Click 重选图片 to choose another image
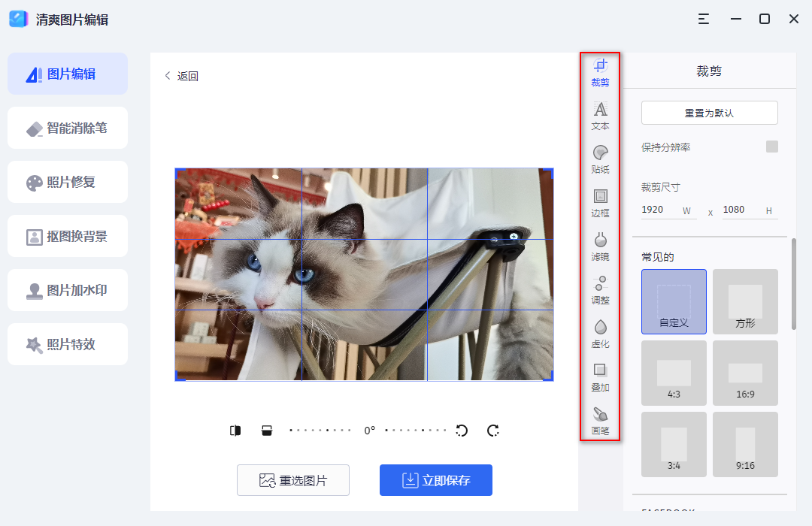812x526 pixels. pos(293,480)
